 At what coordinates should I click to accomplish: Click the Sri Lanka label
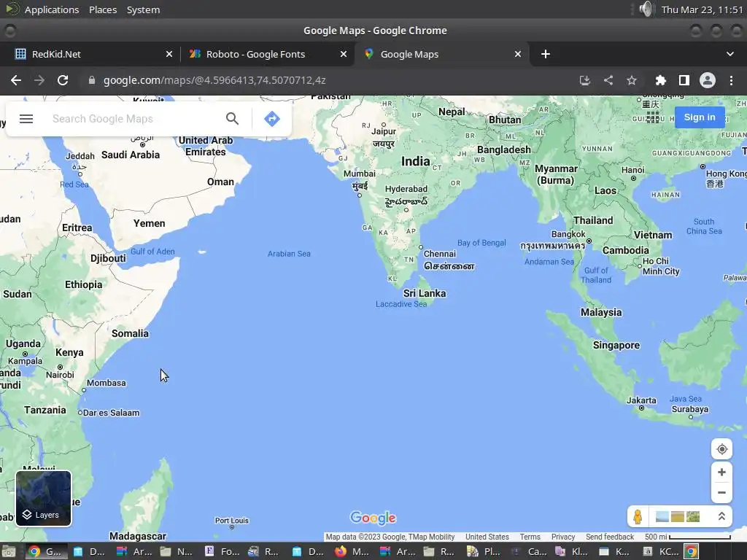425,293
